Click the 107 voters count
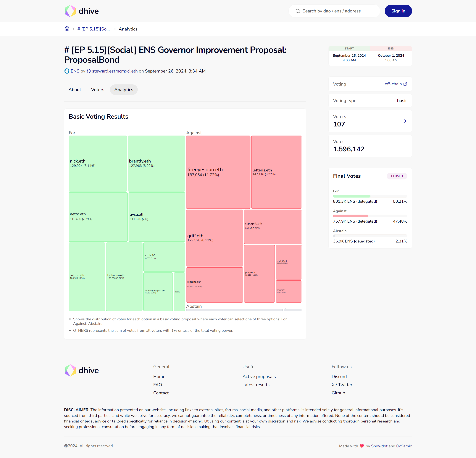476x458 pixels. [339, 124]
